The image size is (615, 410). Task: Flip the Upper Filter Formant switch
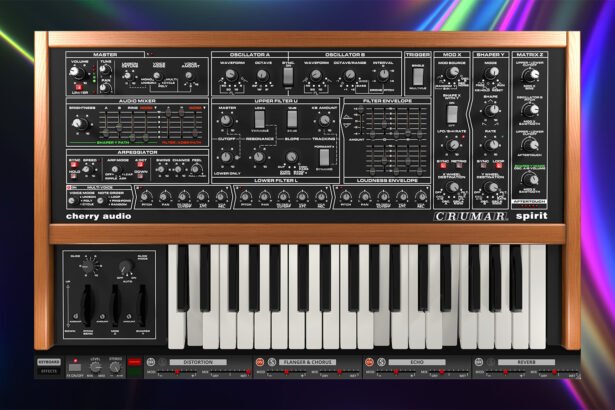(x=324, y=158)
